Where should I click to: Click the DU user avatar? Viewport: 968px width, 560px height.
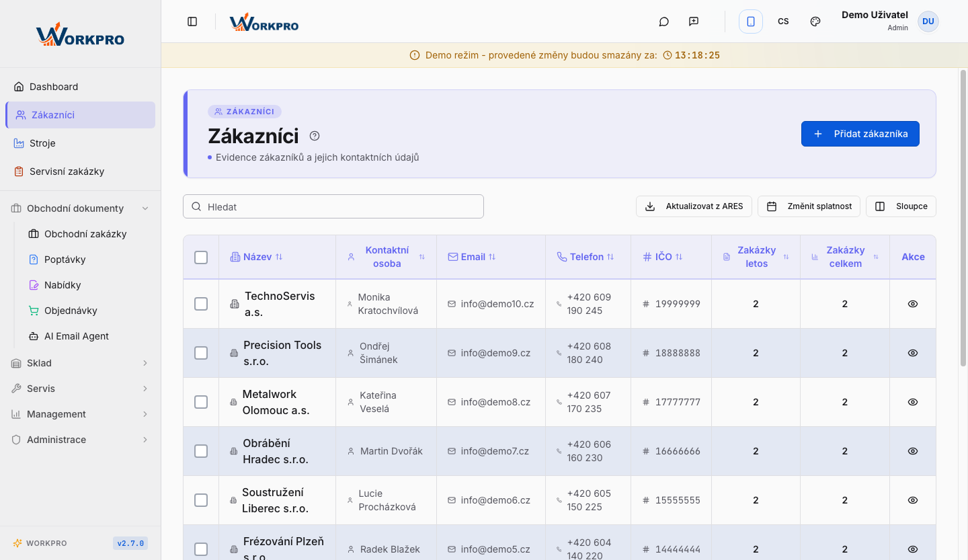point(928,22)
